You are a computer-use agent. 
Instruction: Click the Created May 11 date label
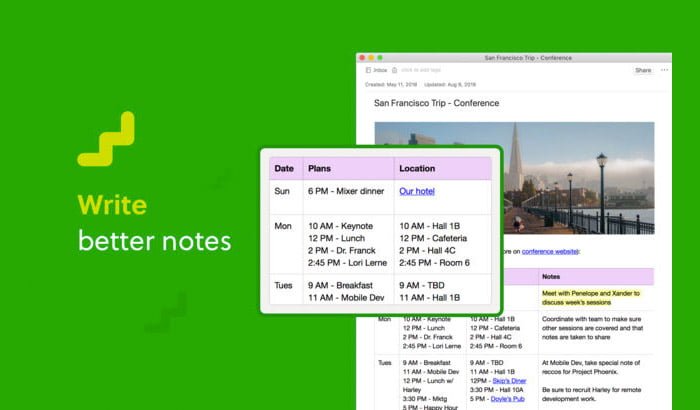391,84
